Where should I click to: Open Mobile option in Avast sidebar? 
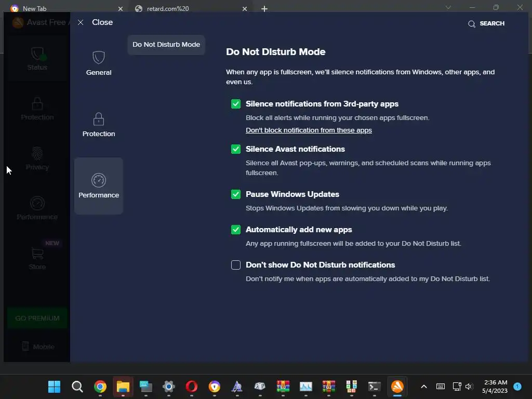point(38,347)
